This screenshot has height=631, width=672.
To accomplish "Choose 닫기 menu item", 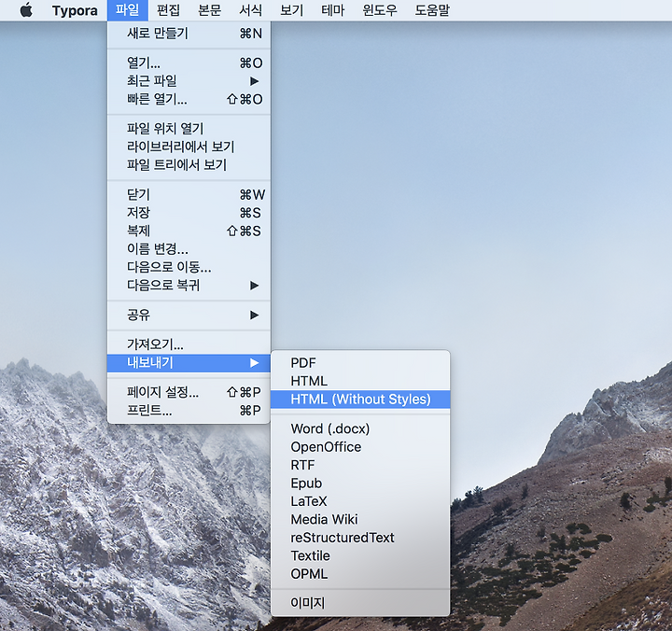I will coord(189,194).
